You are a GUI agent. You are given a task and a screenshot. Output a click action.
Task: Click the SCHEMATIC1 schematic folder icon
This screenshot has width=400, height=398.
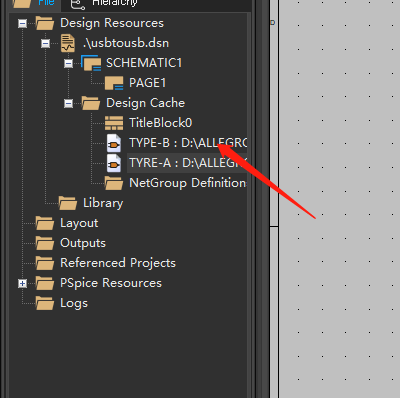click(x=91, y=63)
